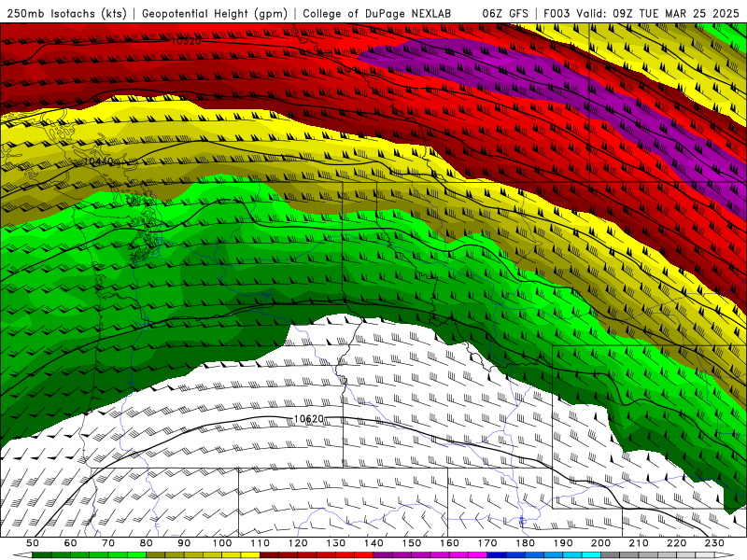The width and height of the screenshot is (747, 560).
Task: Select the "Geopotential Height (gpm)" header label
Action: pyautogui.click(x=215, y=13)
